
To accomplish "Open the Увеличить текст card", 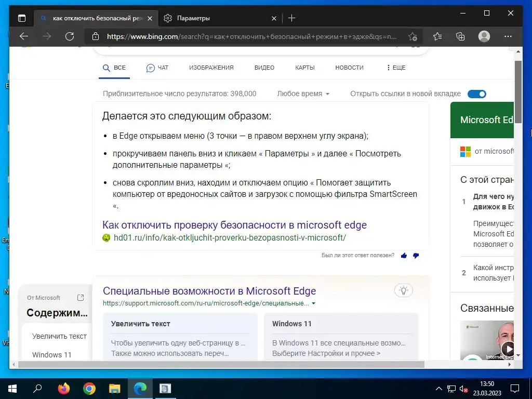I will (x=180, y=336).
